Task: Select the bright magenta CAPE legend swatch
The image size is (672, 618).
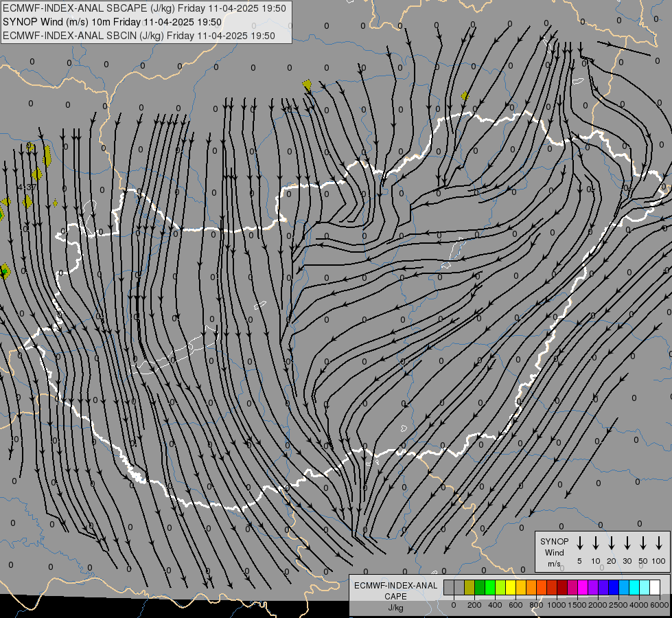Action: 583,587
